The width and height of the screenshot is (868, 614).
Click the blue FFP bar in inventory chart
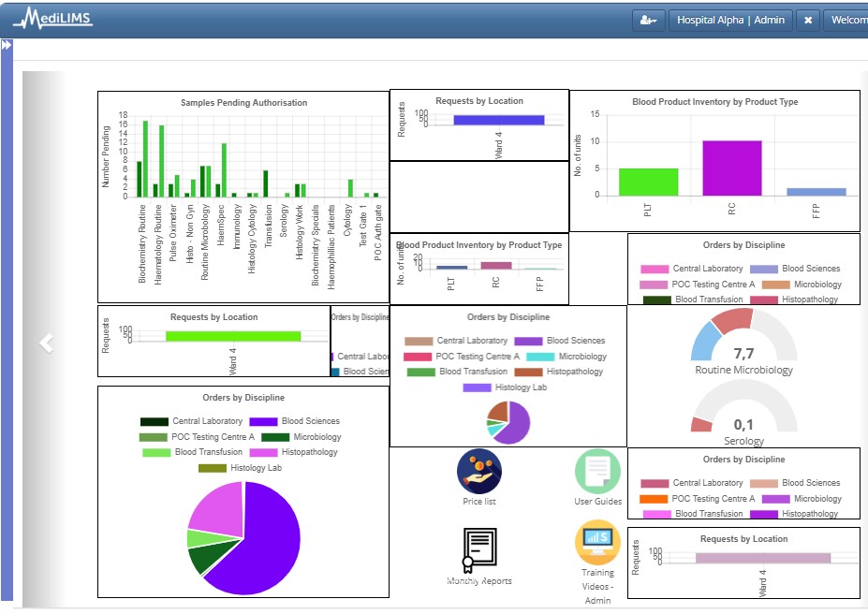coord(817,192)
